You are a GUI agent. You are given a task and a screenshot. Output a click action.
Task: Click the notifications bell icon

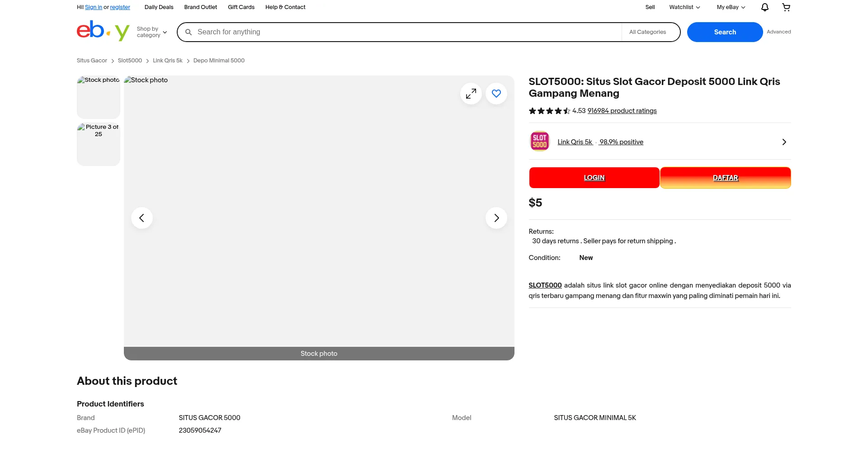click(x=764, y=7)
